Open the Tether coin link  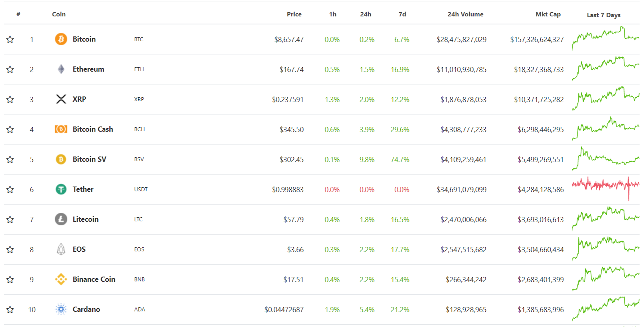click(x=83, y=189)
